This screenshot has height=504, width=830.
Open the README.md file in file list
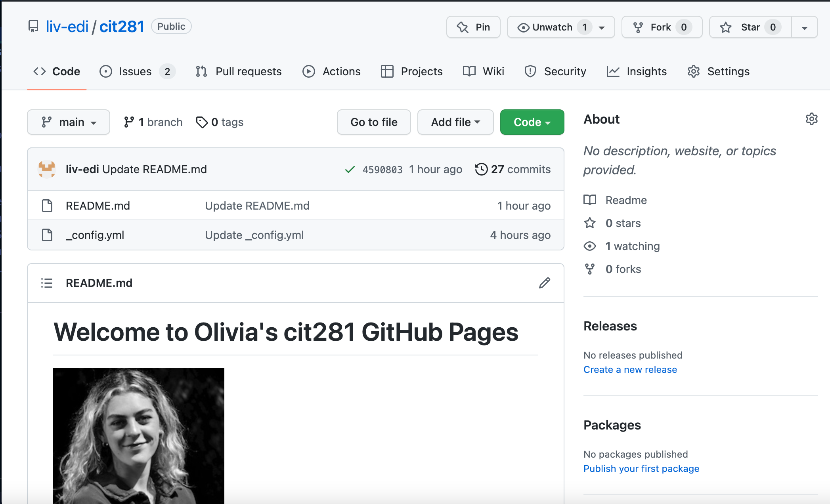[98, 206]
